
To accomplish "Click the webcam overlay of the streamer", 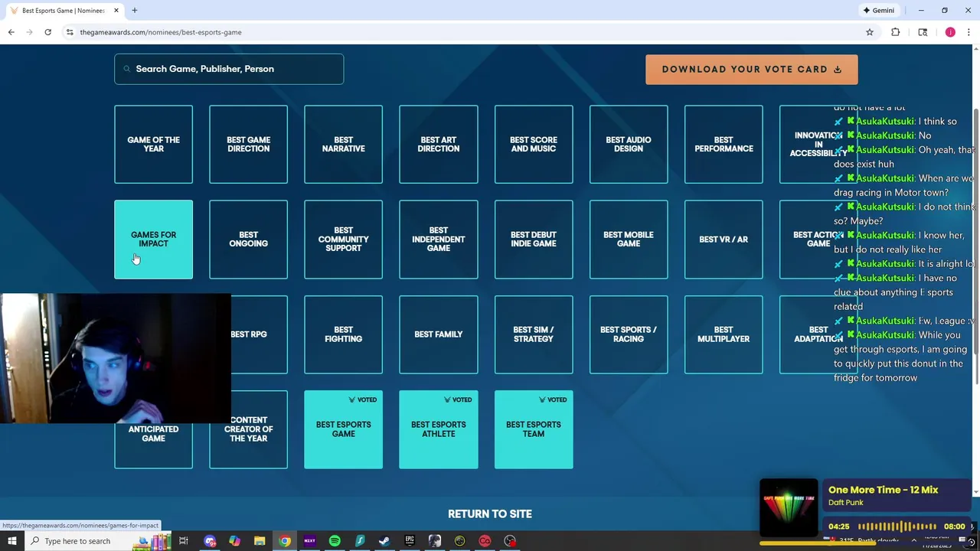I will pyautogui.click(x=115, y=358).
